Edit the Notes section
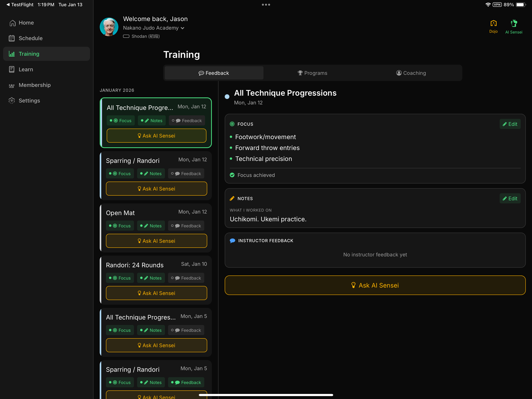Image resolution: width=532 pixels, height=399 pixels. coord(510,199)
